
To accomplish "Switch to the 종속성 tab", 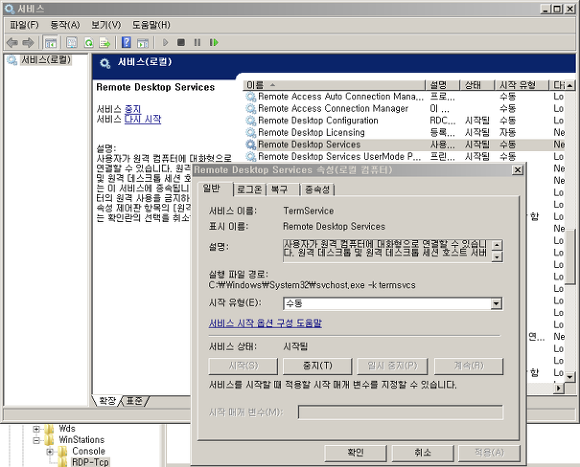I will (317, 190).
